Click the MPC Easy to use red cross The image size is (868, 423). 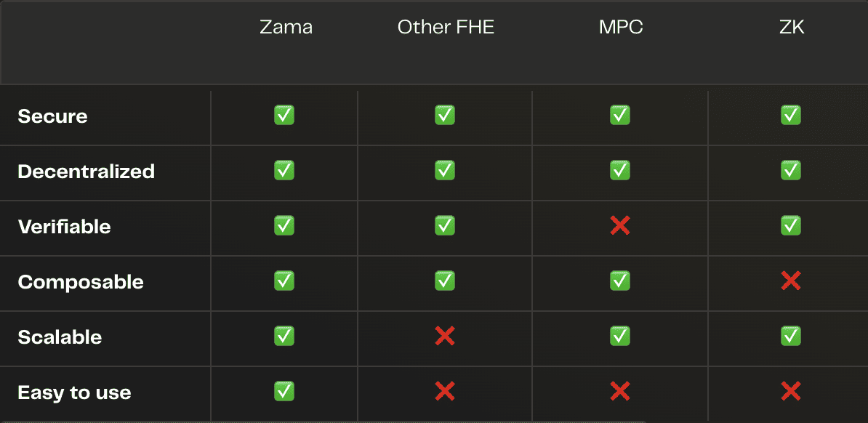pos(620,392)
